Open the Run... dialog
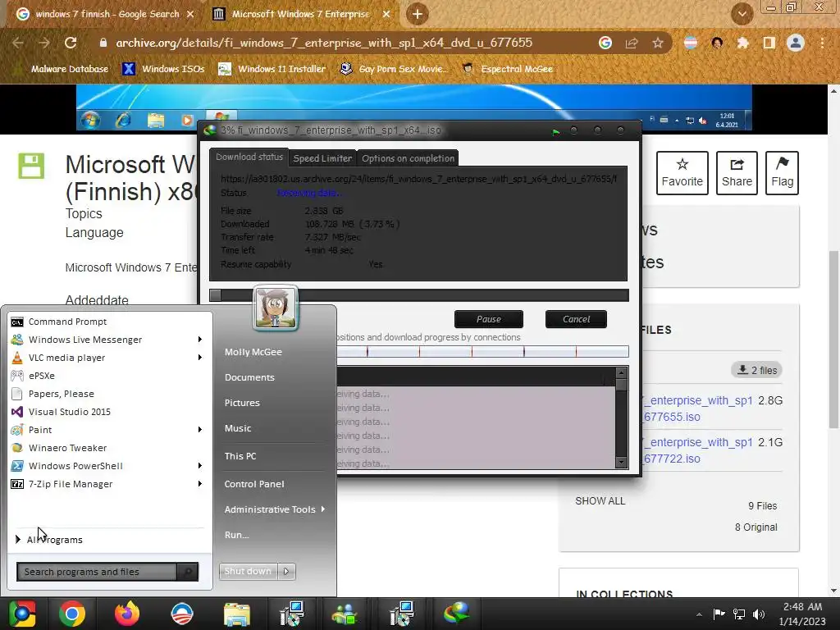The image size is (840, 630). pos(236,535)
